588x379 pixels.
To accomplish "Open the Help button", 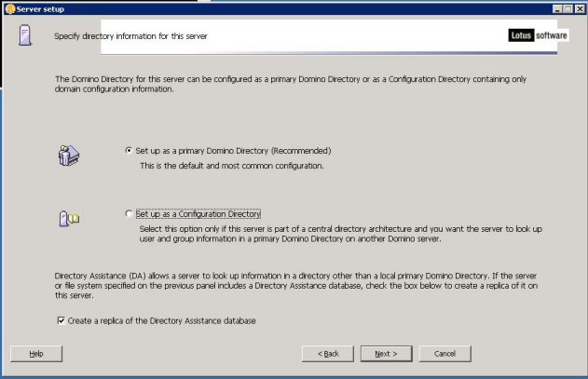I will [x=36, y=354].
